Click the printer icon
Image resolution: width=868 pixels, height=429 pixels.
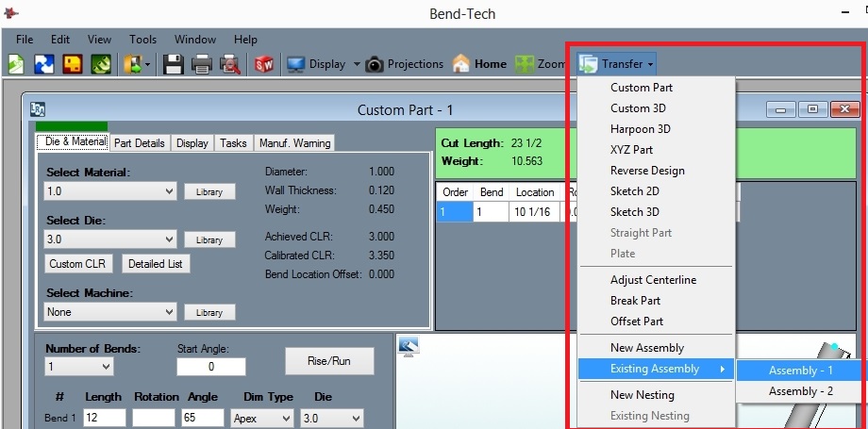click(202, 65)
